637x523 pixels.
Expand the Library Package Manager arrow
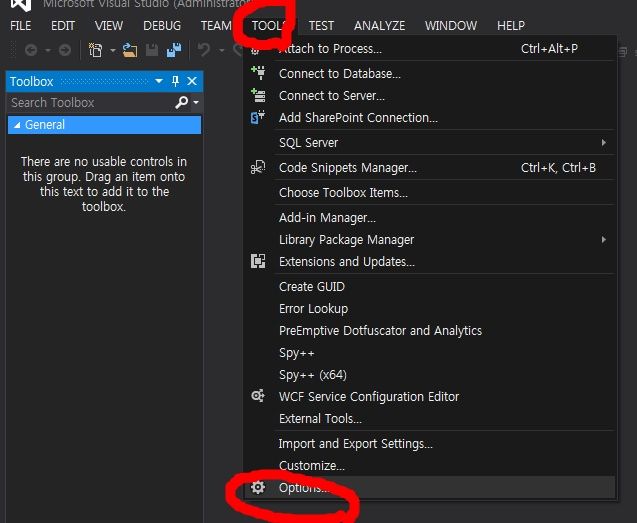point(604,240)
